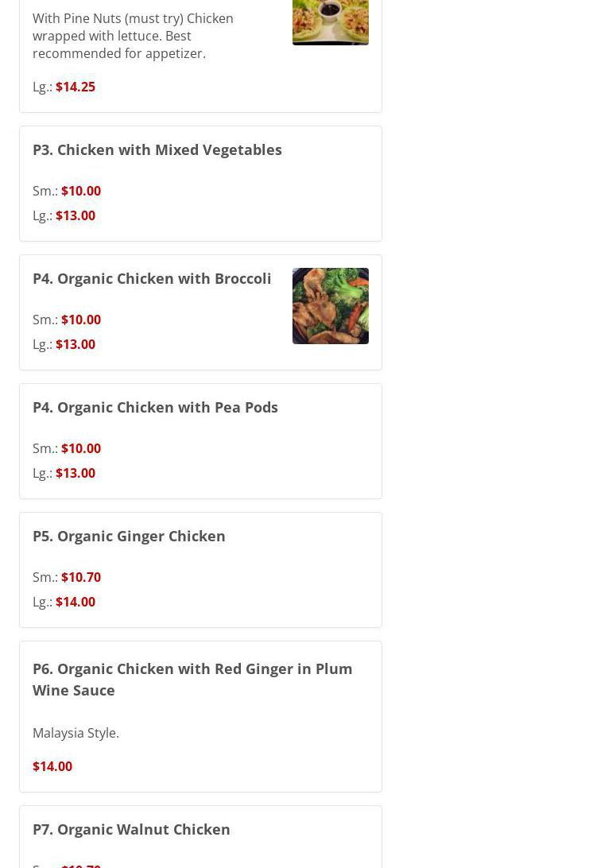Click the Chicken with Broccoli photo thumbnail
This screenshot has width=612, height=868.
pyautogui.click(x=330, y=306)
